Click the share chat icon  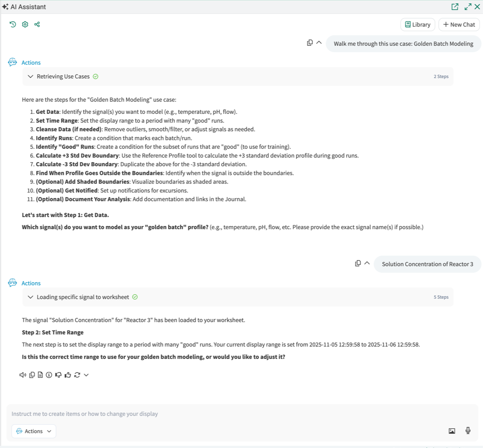37,24
